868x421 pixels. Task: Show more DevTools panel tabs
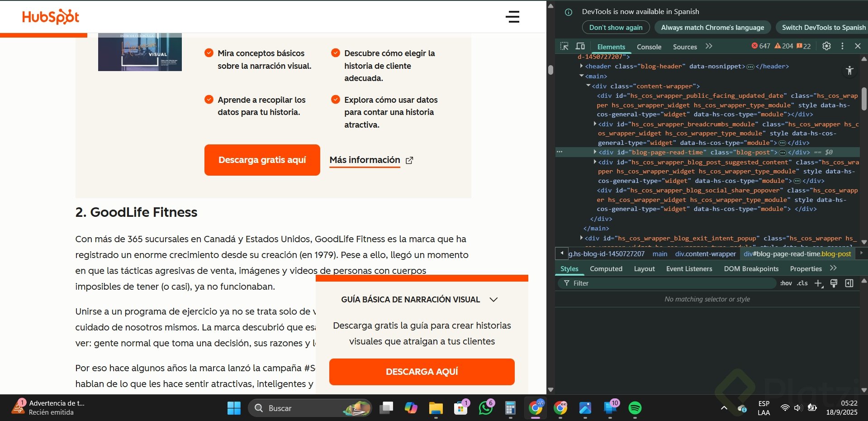click(709, 46)
